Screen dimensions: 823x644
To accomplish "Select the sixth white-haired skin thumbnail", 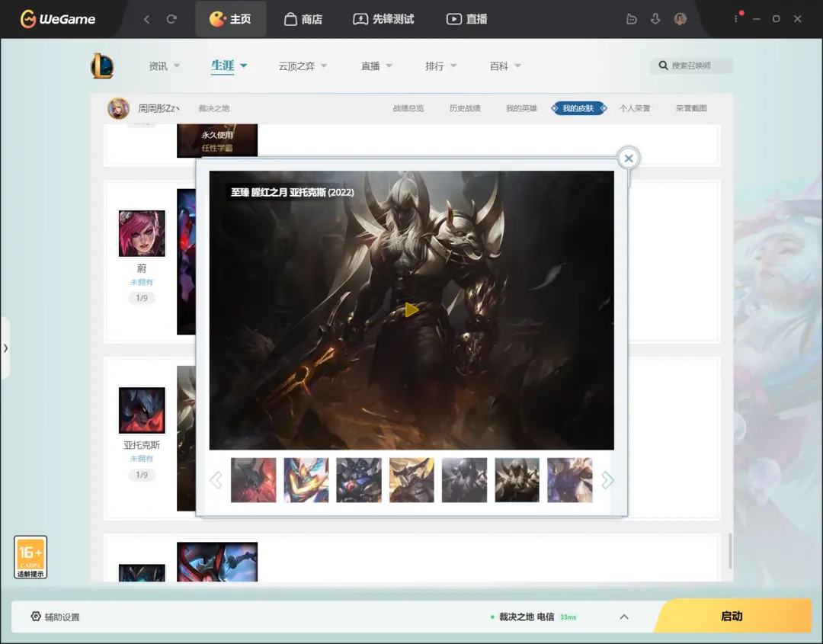I will point(517,479).
